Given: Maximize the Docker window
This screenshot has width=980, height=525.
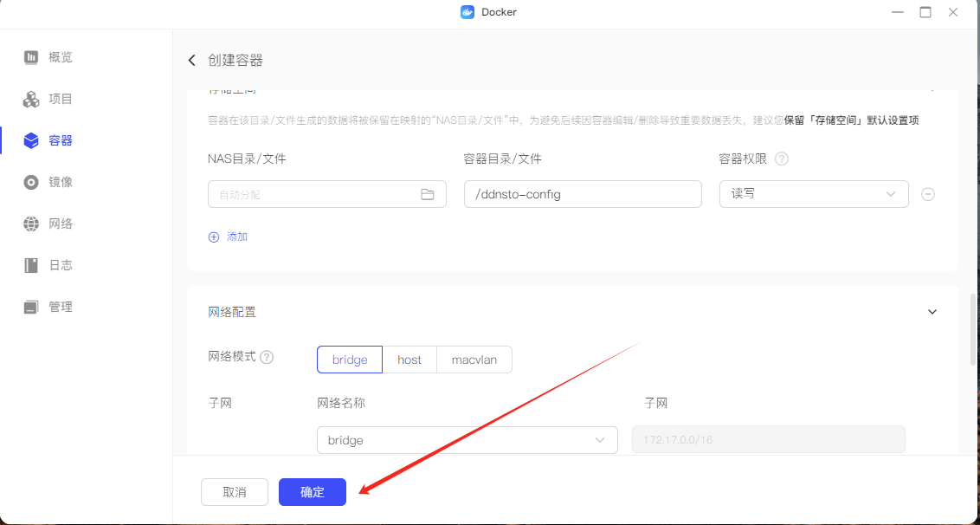Looking at the screenshot, I should (x=925, y=12).
